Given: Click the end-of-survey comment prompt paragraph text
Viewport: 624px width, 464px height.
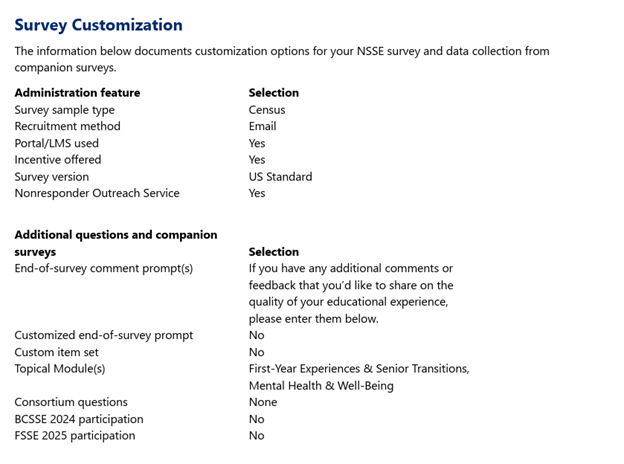Looking at the screenshot, I should click(350, 294).
